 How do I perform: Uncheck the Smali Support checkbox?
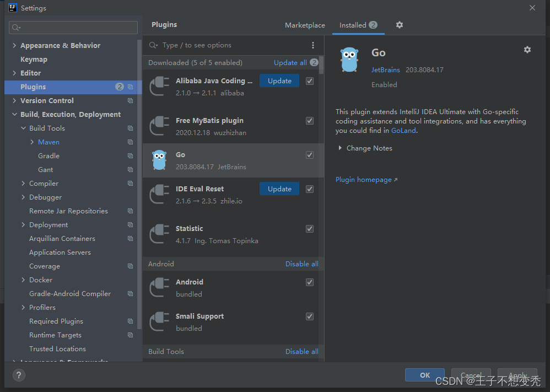310,316
